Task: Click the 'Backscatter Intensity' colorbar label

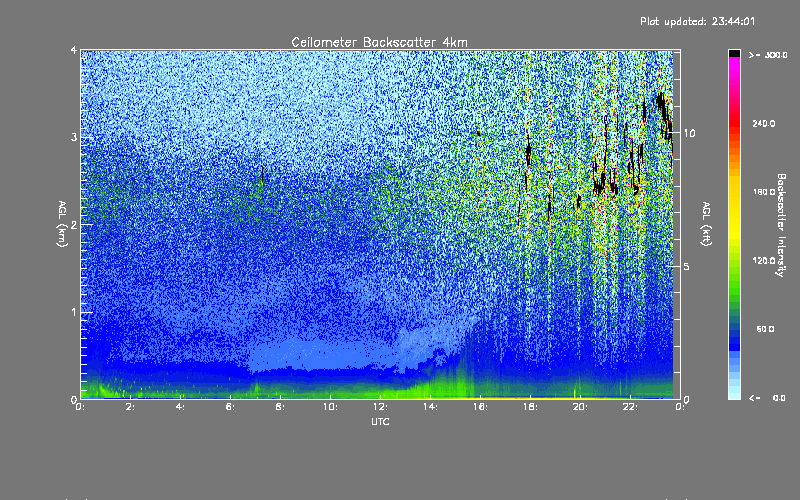Action: pos(781,225)
